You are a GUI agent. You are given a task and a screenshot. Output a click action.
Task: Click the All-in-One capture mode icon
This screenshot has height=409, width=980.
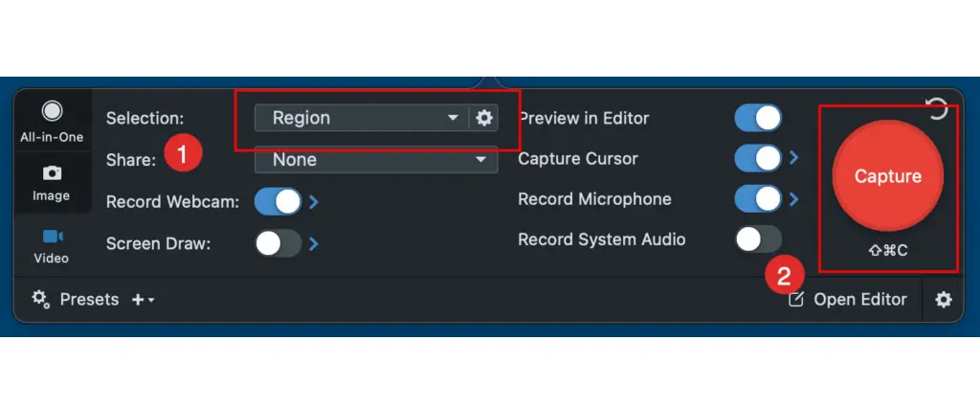pyautogui.click(x=52, y=113)
